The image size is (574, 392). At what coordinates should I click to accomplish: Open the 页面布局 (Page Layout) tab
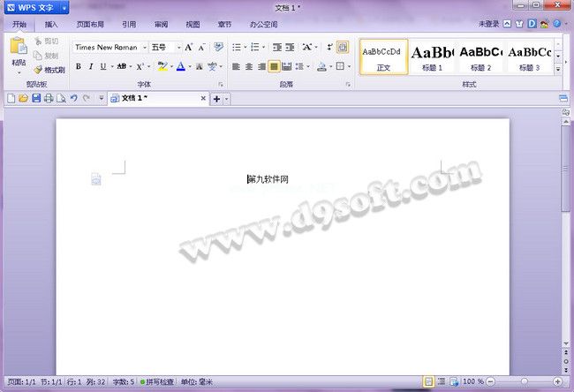[89, 24]
